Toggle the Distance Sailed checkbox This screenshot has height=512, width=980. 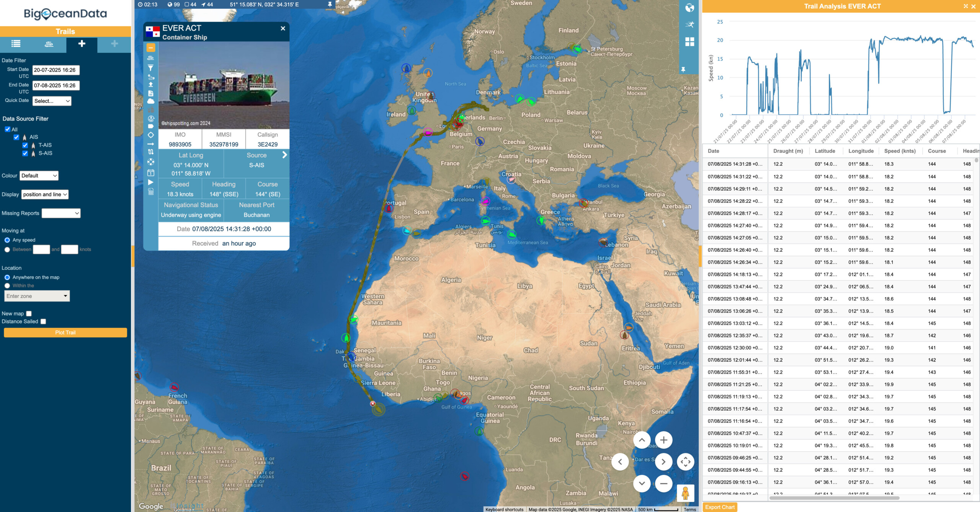43,321
